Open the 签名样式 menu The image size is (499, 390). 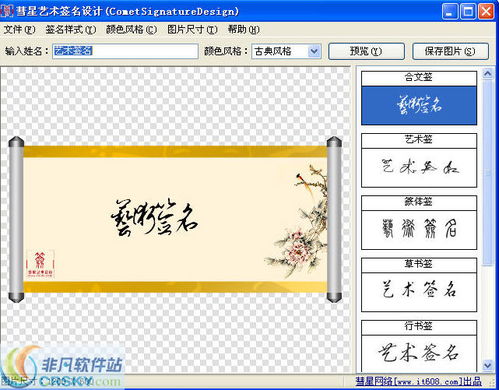pos(71,30)
